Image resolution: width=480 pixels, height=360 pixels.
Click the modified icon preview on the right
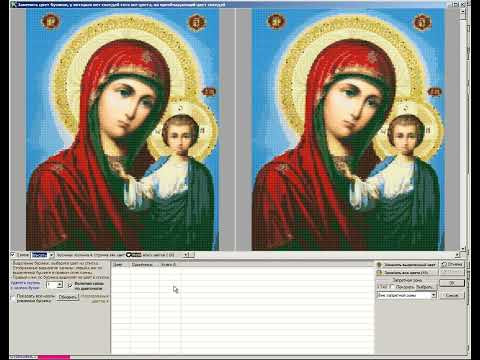(348, 130)
